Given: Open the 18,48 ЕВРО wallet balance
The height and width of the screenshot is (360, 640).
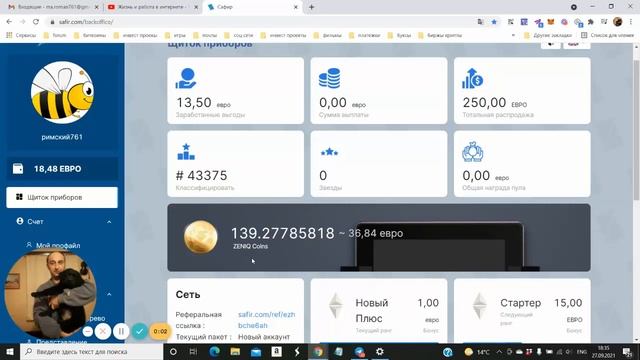Looking at the screenshot, I should coord(62,169).
